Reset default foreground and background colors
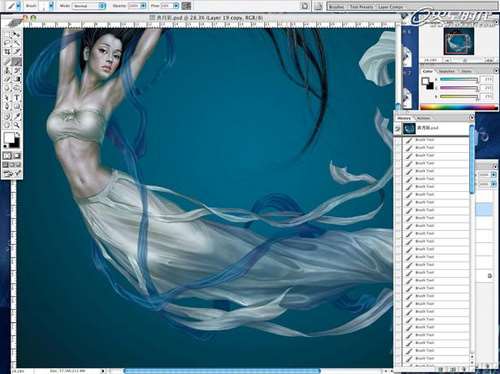Image resolution: width=500 pixels, height=374 pixels. coord(5,146)
